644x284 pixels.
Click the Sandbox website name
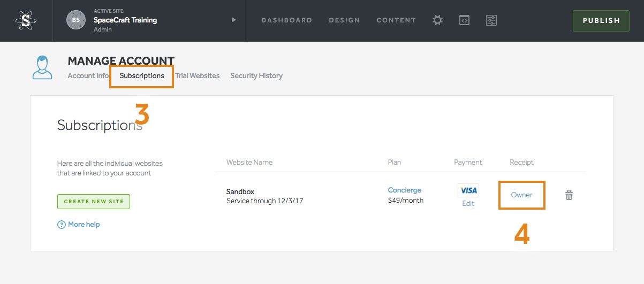[240, 191]
